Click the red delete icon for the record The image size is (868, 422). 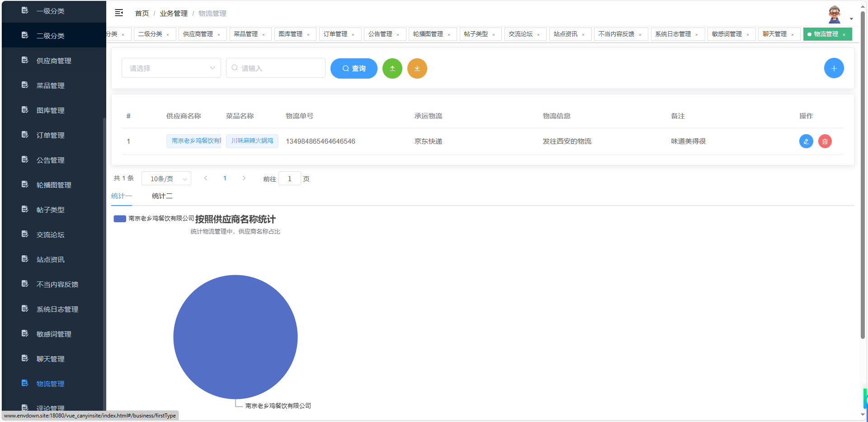[x=825, y=141]
